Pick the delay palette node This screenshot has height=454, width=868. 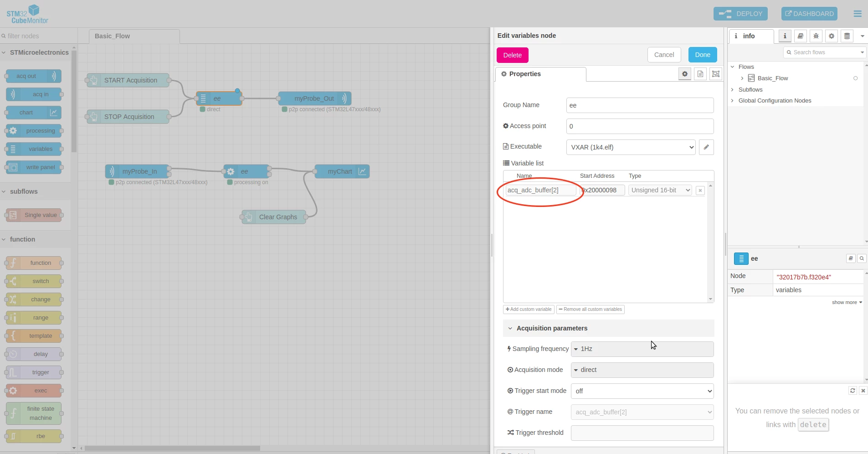click(34, 354)
